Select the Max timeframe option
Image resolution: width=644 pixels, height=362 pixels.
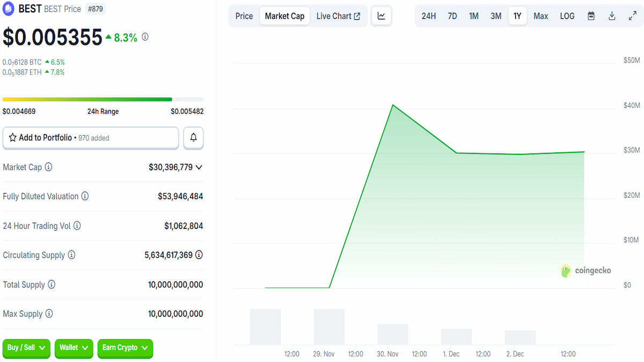pos(540,16)
